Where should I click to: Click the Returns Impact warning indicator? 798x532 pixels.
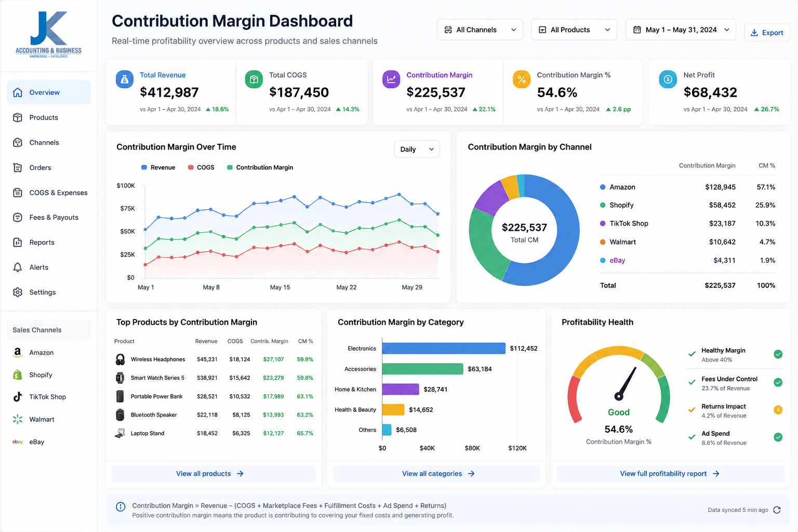coord(778,410)
